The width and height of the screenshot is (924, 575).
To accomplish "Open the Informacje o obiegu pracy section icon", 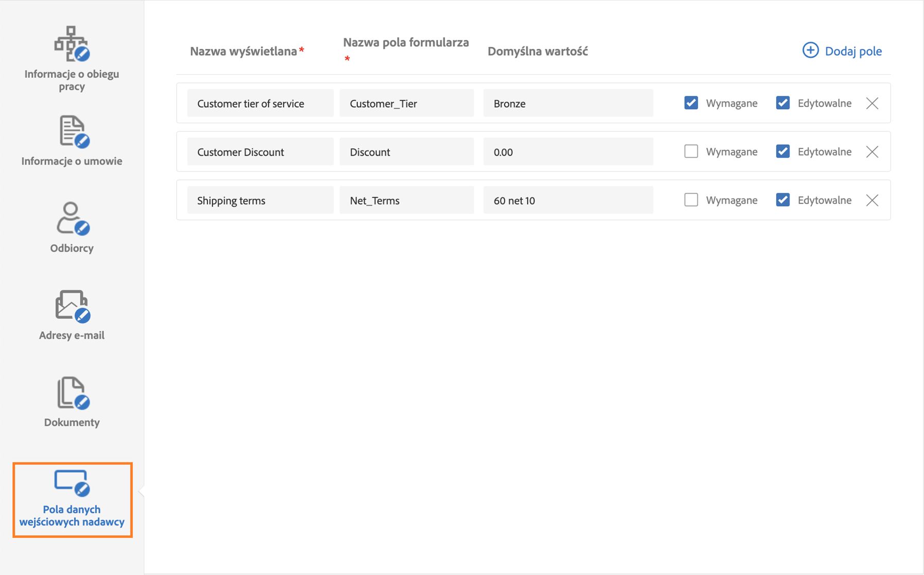I will tap(72, 43).
